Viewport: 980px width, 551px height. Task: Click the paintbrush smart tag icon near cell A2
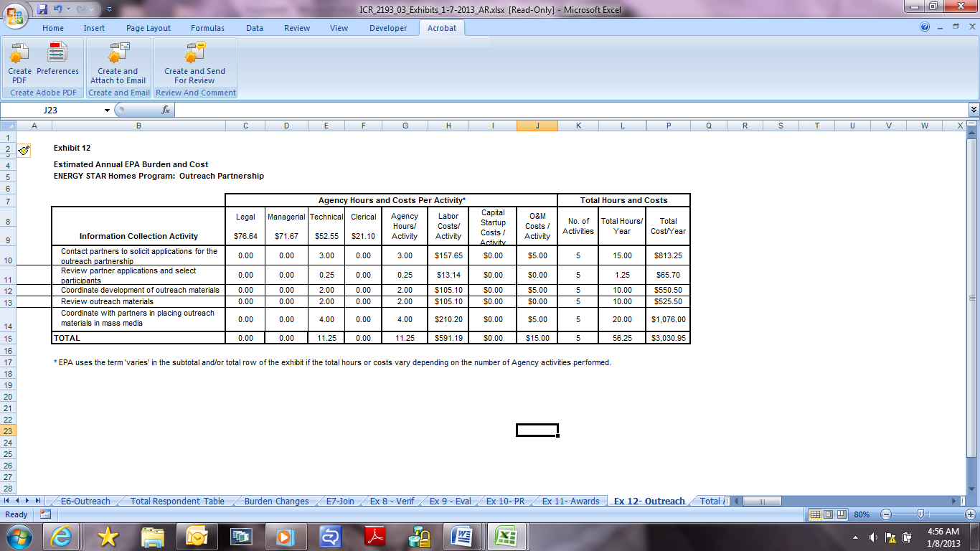pyautogui.click(x=24, y=150)
